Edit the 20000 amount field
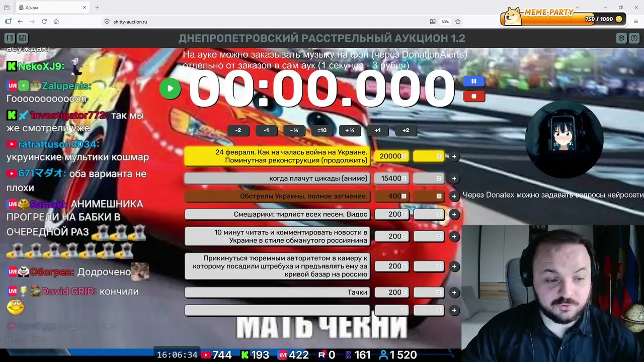 [x=392, y=156]
